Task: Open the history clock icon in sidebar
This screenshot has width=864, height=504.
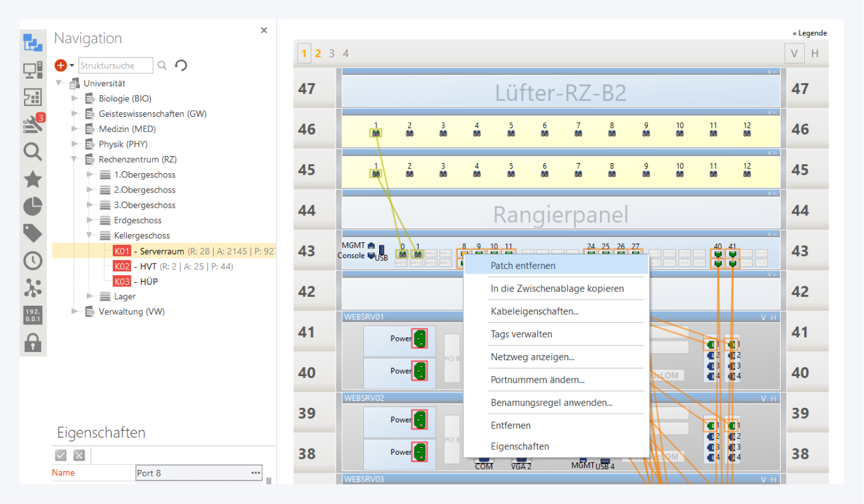Action: [33, 261]
